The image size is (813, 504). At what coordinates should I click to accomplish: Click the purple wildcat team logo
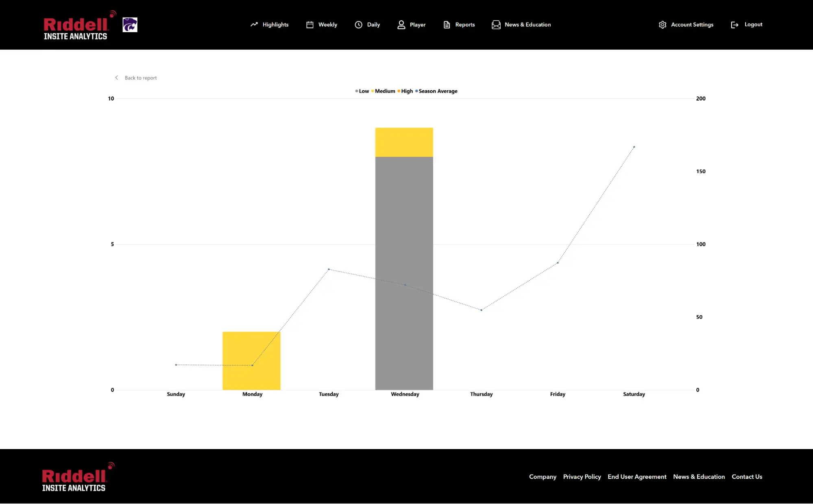click(130, 25)
